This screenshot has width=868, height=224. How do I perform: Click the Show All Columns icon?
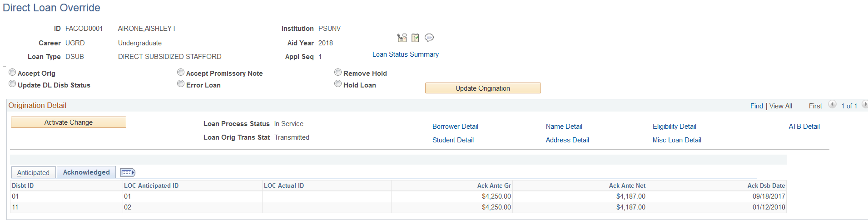[128, 172]
